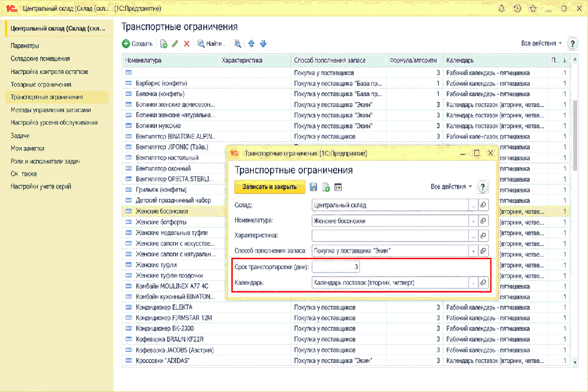Open the Номенклатура value with its open icon
This screenshot has height=392, width=588.
point(483,220)
